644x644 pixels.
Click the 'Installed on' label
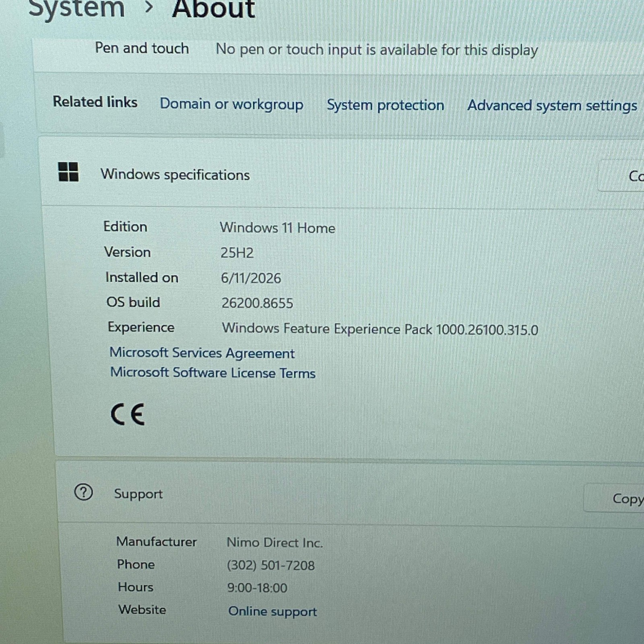click(142, 277)
